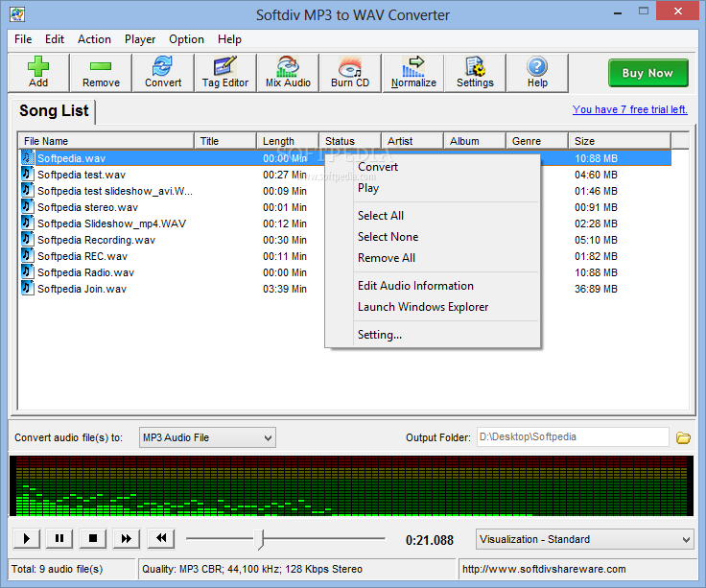
Task: Click the Help toolbar button
Action: click(x=537, y=73)
